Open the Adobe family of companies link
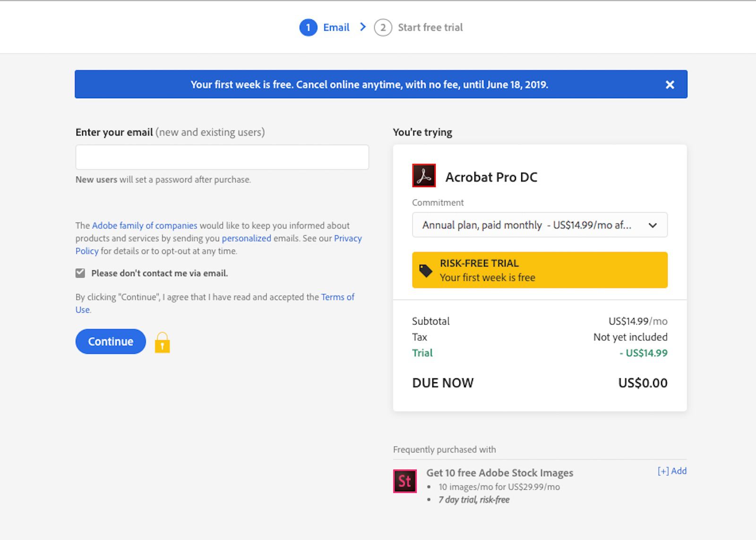The image size is (756, 540). pyautogui.click(x=145, y=225)
